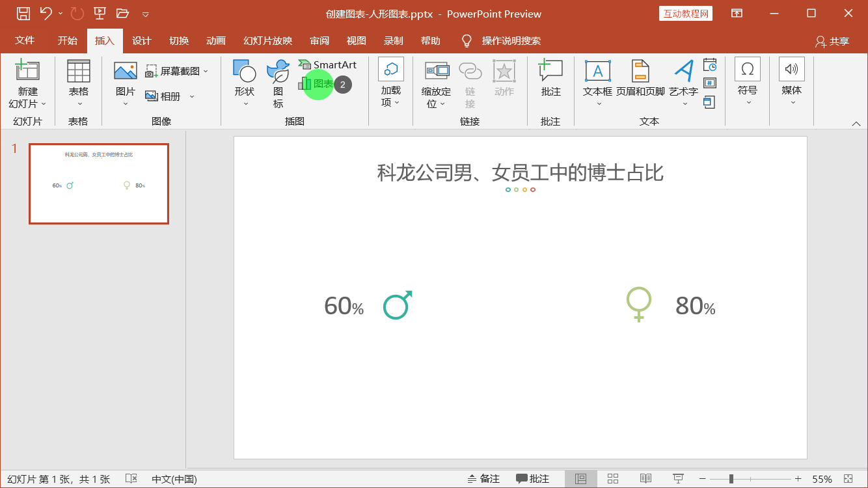The width and height of the screenshot is (868, 488).
Task: Open 页眉和页脚 header and footer
Action: [x=640, y=78]
